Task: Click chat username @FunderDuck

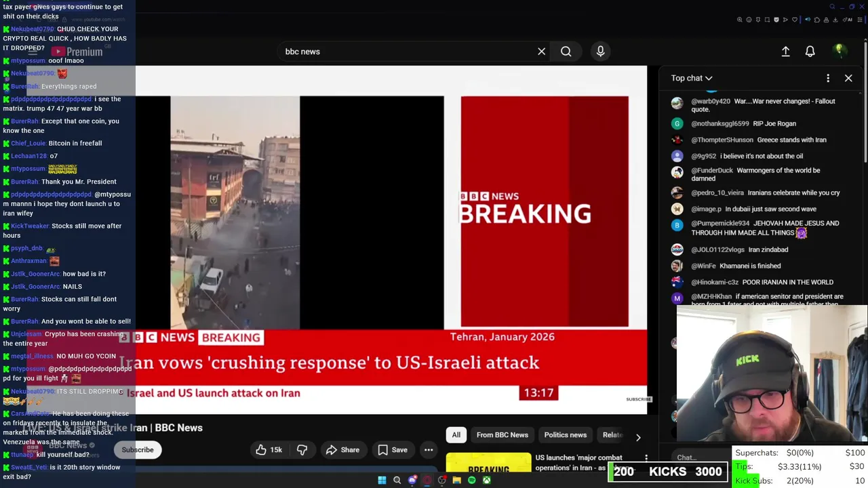Action: click(712, 170)
